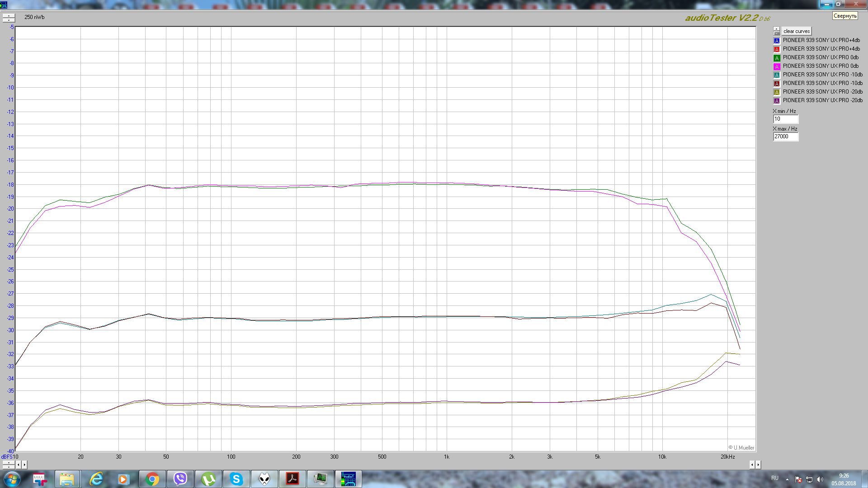Click bottom-left scroll right arrow under graph
Image resolution: width=868 pixels, height=488 pixels.
24,465
